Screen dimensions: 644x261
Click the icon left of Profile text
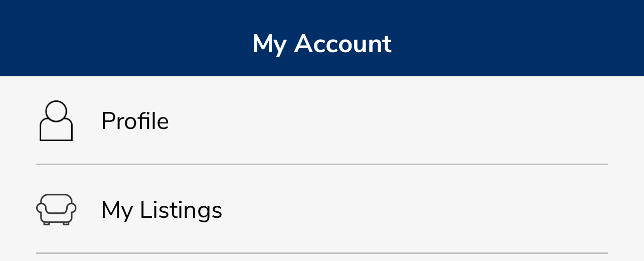click(x=56, y=121)
